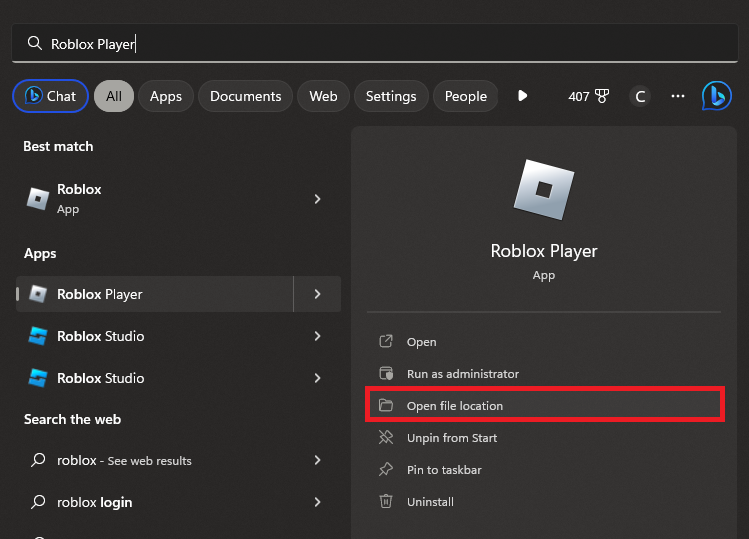
Task: Click the first Roblox Studio app icon
Action: (x=38, y=336)
